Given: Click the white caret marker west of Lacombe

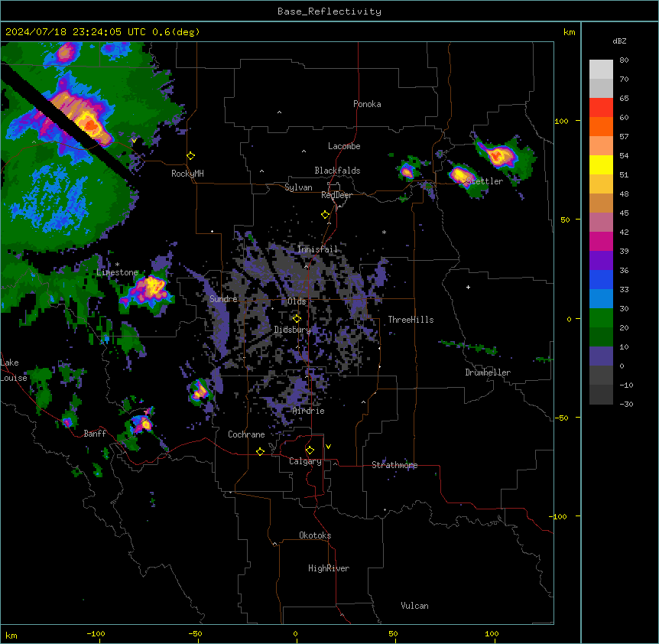Looking at the screenshot, I should (304, 151).
